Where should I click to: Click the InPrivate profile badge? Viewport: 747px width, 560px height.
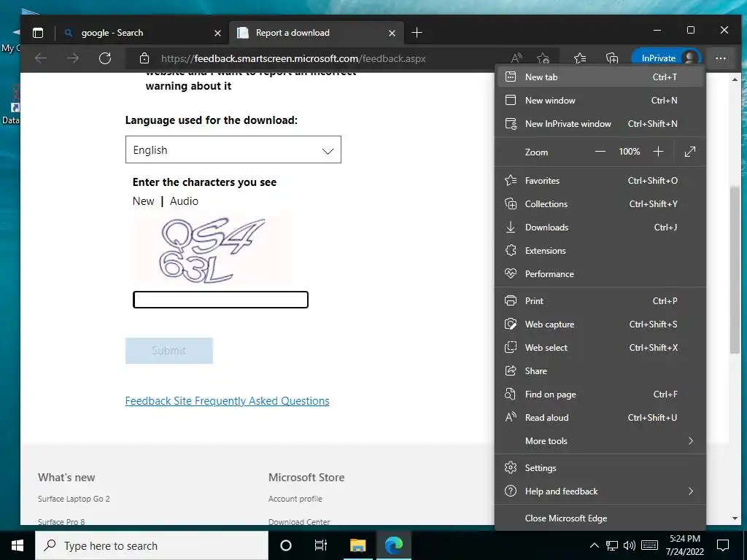point(666,58)
